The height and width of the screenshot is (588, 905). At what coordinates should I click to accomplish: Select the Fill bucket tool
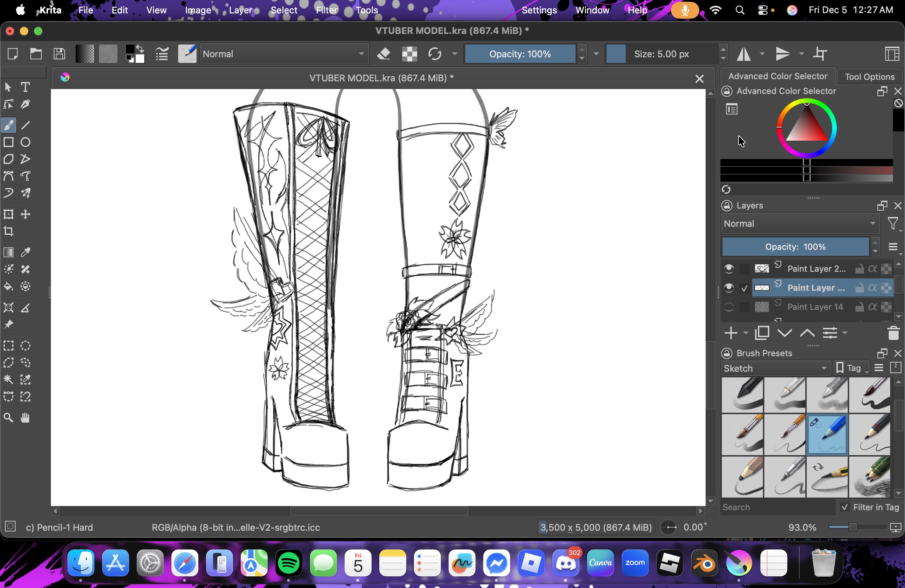(8, 287)
